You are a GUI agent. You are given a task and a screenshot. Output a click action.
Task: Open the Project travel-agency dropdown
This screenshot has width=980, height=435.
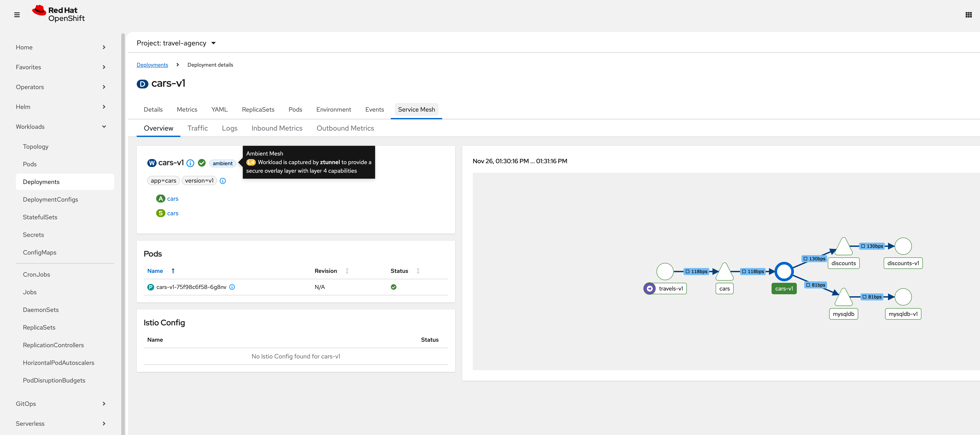176,43
